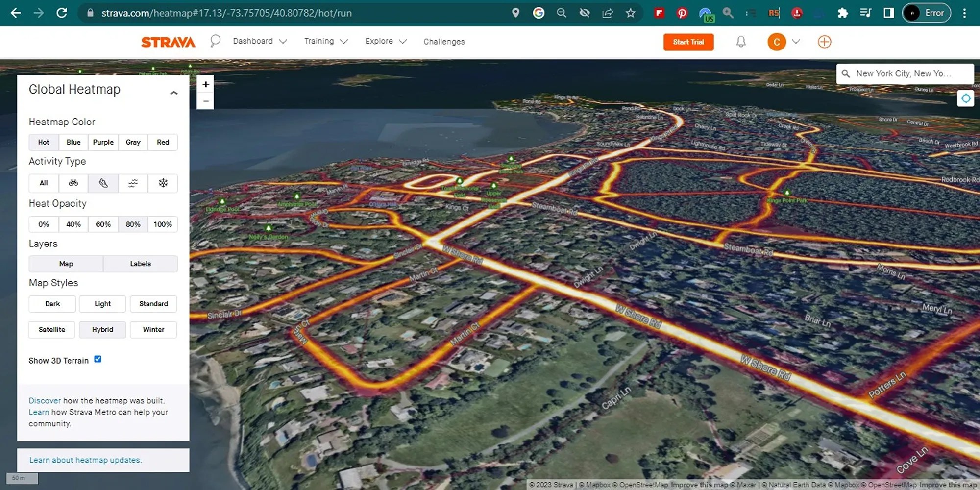Enable the Show 3D Terrain checkbox
The width and height of the screenshot is (980, 490).
[x=98, y=359]
